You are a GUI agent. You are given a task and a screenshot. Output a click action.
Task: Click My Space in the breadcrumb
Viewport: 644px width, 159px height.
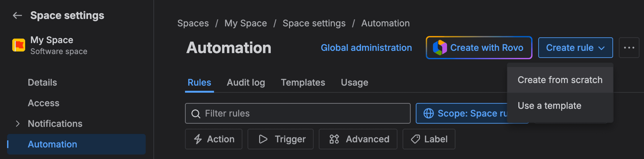coord(245,23)
